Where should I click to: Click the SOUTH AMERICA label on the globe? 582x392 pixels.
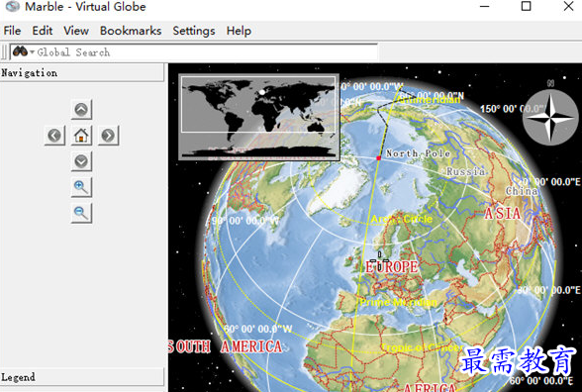[225, 346]
